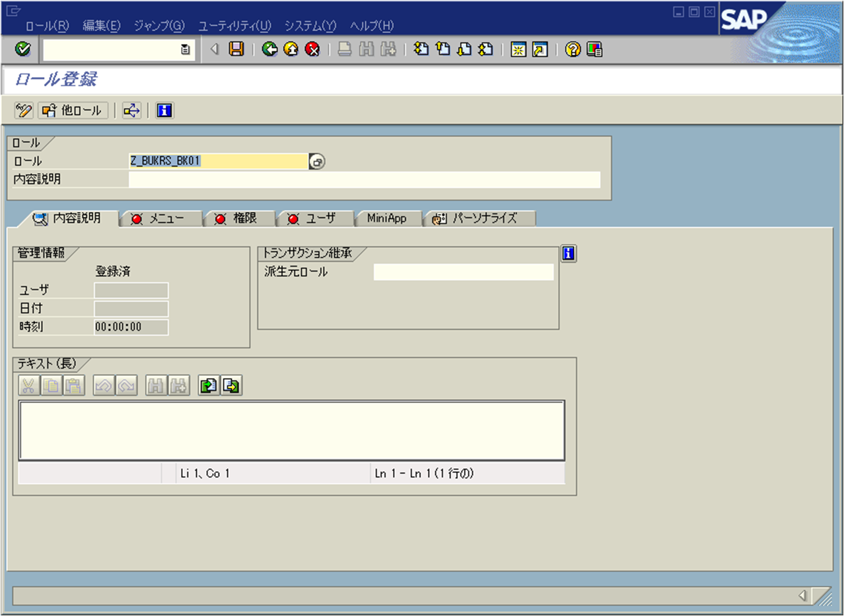Expand the command field history dropdown
Screen dimensions: 844x616
(x=185, y=50)
